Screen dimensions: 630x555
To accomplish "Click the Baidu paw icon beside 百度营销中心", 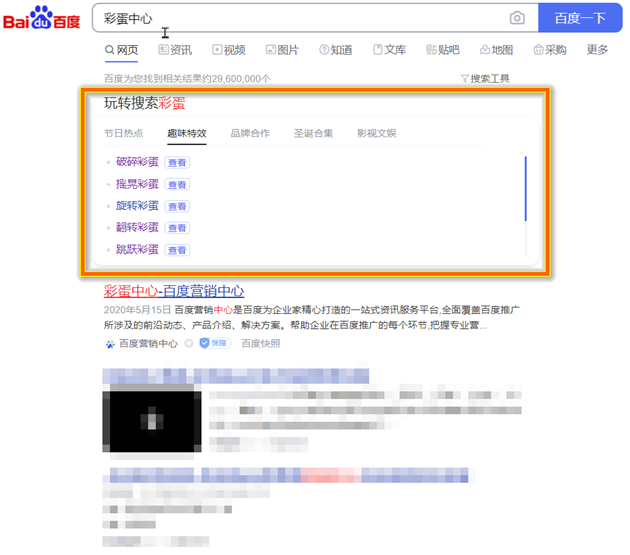I will pyautogui.click(x=110, y=344).
